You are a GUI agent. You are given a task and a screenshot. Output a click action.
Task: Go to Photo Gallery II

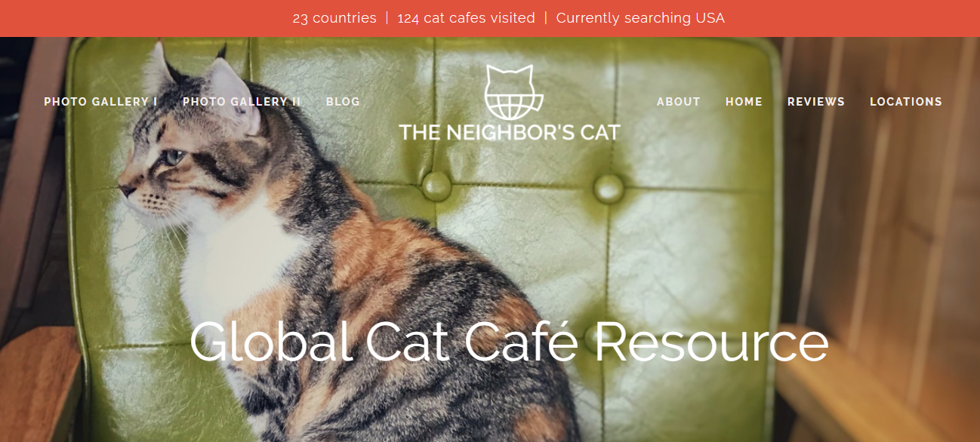click(242, 102)
